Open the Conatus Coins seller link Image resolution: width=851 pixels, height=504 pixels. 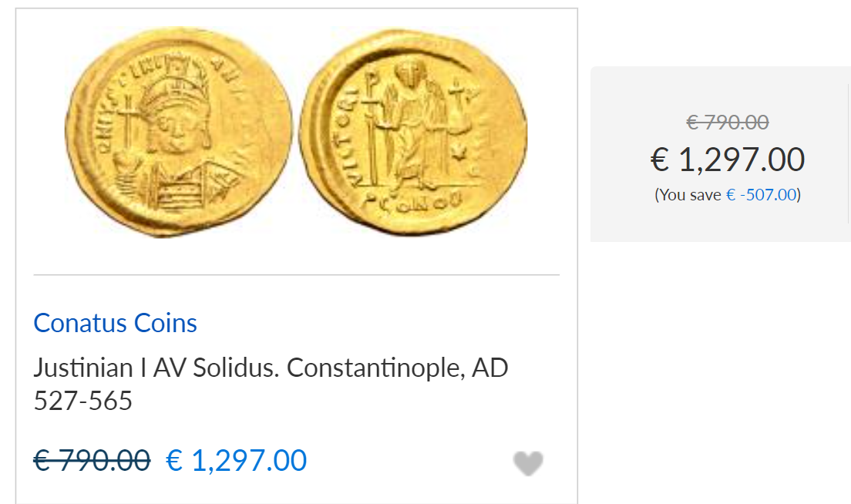tap(116, 323)
